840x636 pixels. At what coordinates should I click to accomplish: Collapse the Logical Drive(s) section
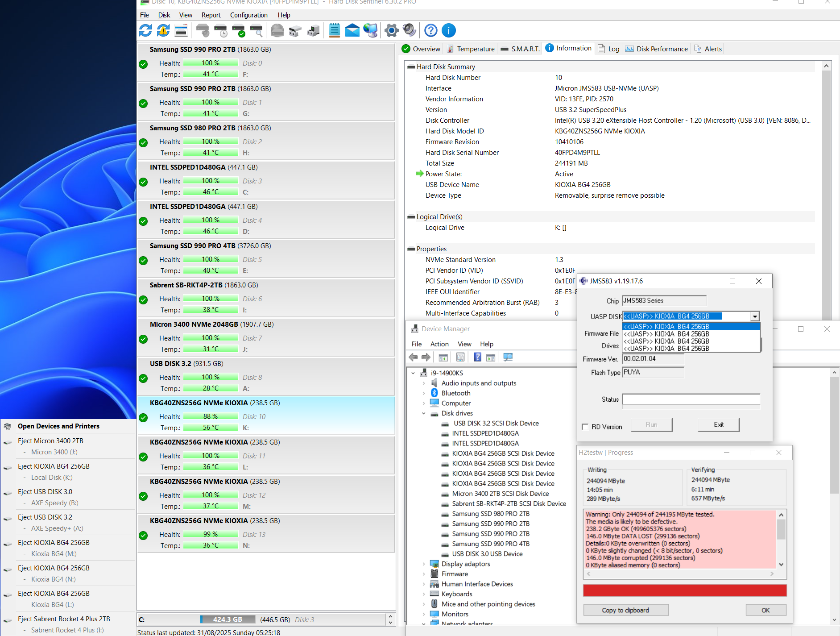[x=411, y=217]
